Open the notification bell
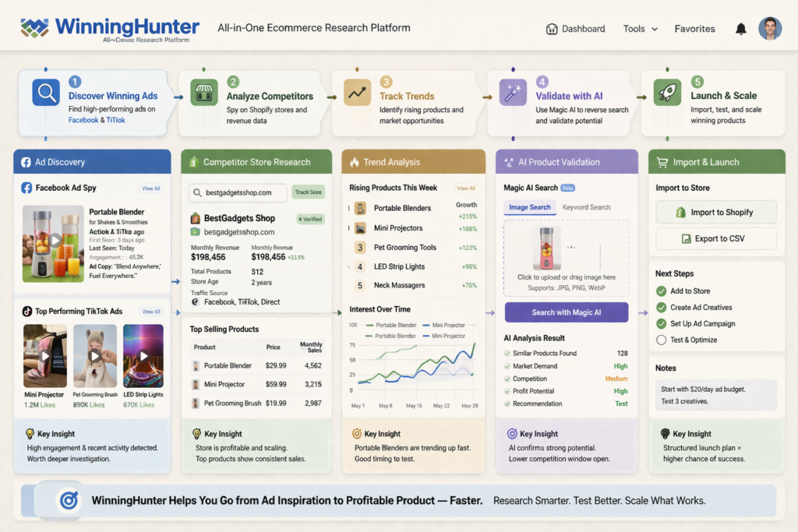The image size is (798, 532). pyautogui.click(x=740, y=28)
